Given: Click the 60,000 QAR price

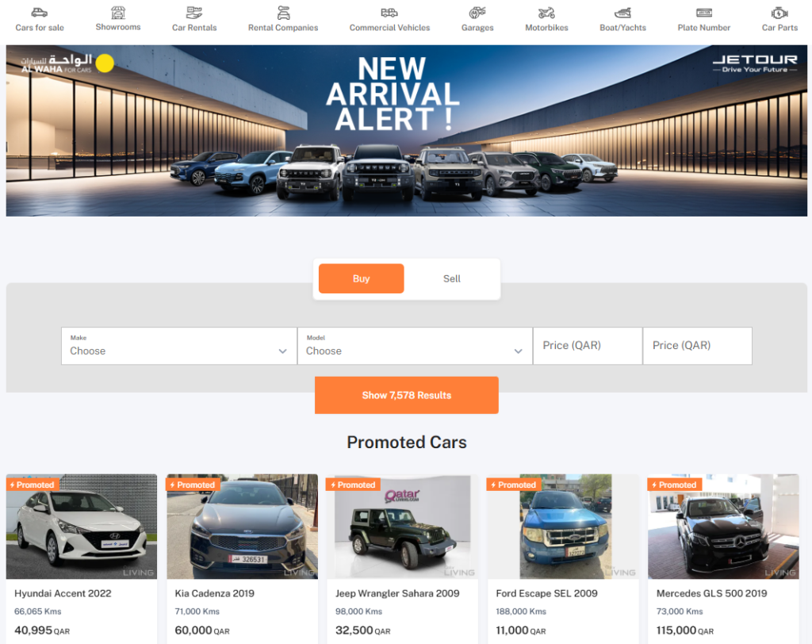Looking at the screenshot, I should (202, 631).
